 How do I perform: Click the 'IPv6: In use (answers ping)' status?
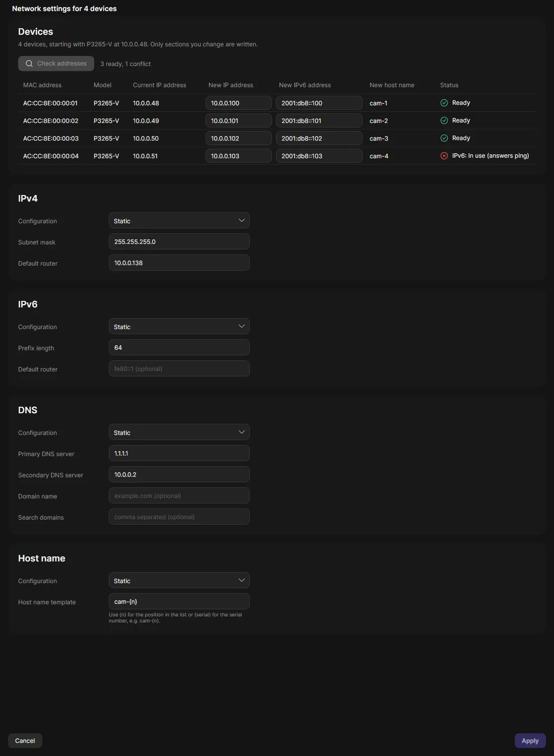pos(491,156)
